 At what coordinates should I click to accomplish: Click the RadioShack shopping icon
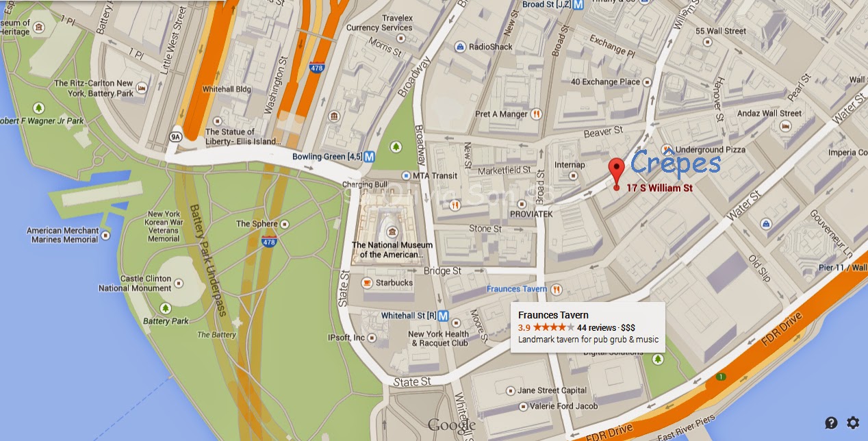(461, 47)
